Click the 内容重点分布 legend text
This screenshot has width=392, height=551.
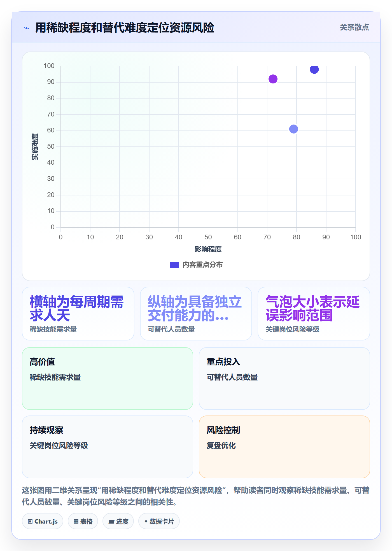(x=202, y=265)
